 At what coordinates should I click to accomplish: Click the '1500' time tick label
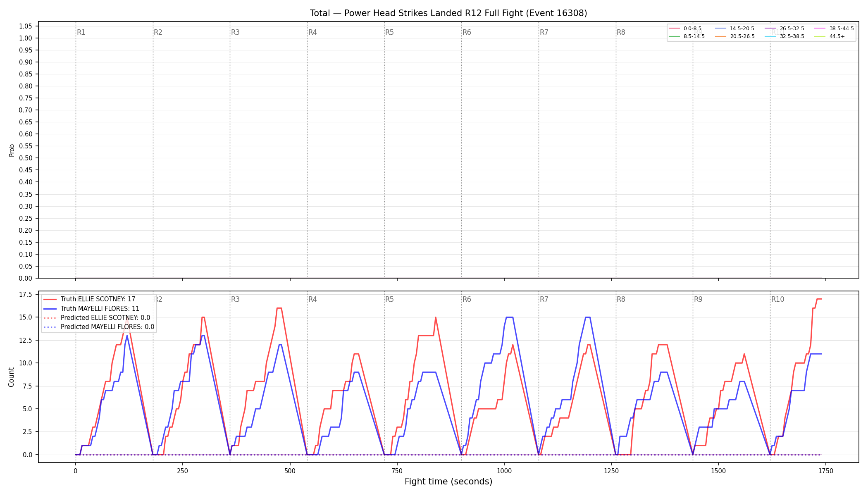click(x=718, y=471)
